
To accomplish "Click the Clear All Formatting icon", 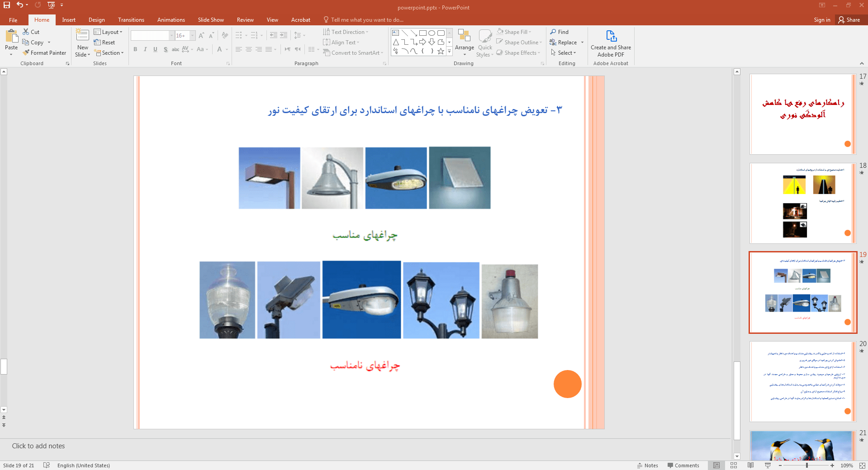I will tap(225, 36).
